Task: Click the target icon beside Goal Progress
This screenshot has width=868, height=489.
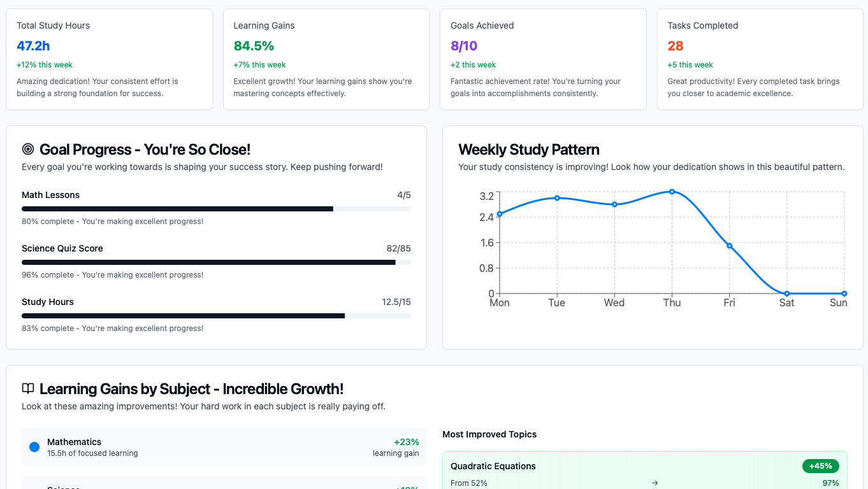Action: [x=28, y=149]
